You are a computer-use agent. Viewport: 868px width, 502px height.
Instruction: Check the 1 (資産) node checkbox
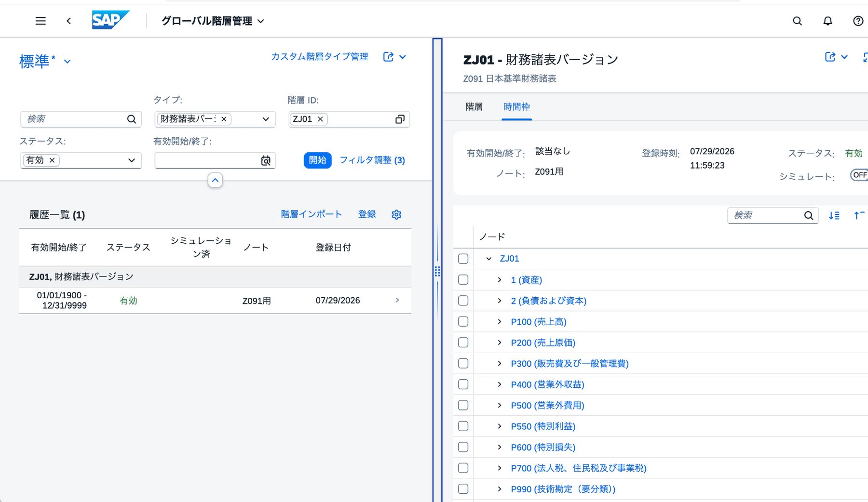tap(463, 279)
